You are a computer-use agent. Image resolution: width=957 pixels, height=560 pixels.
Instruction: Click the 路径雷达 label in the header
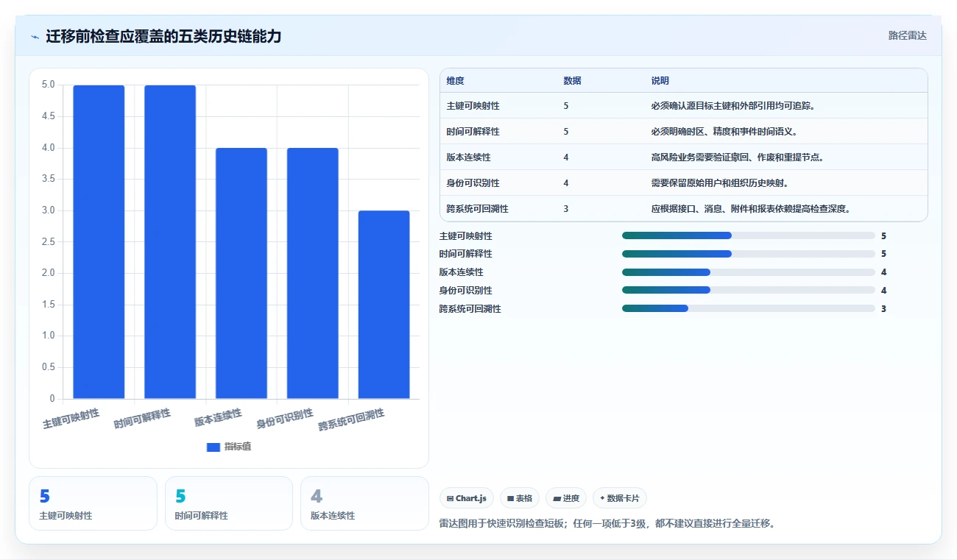click(907, 35)
